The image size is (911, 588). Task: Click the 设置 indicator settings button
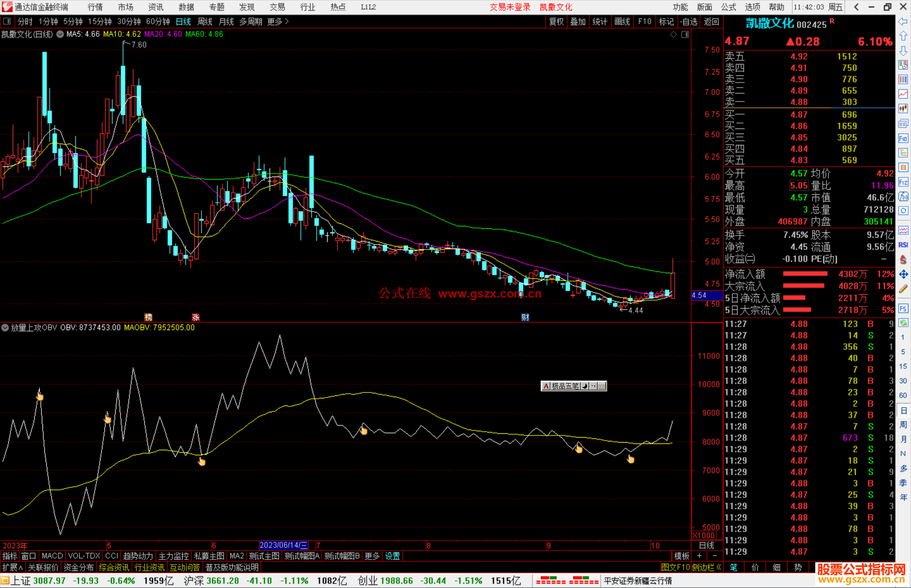(392, 556)
